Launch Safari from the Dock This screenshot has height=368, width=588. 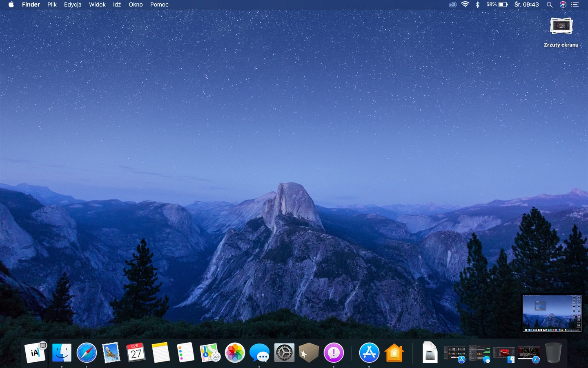pyautogui.click(x=87, y=352)
